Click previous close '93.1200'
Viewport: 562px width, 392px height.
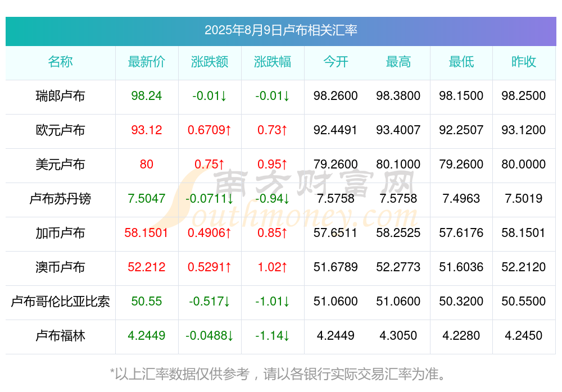pos(523,130)
